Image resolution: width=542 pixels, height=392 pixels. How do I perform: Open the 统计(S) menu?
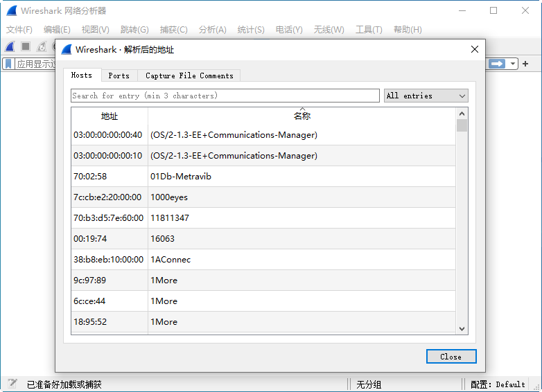click(251, 30)
